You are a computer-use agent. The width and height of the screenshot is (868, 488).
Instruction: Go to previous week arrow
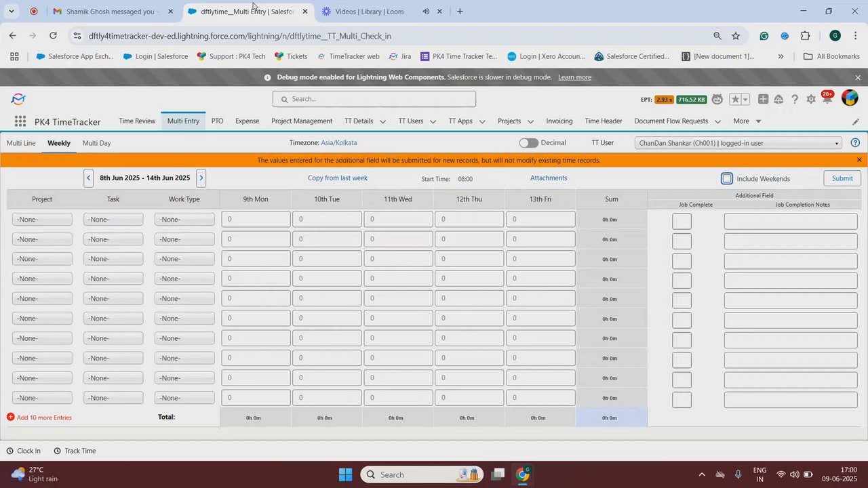pyautogui.click(x=89, y=178)
